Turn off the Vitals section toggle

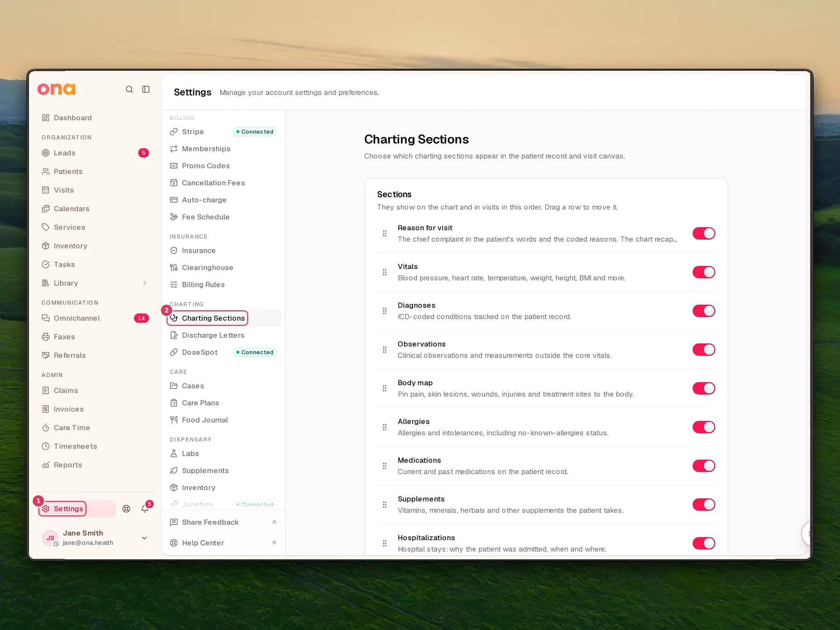point(704,272)
